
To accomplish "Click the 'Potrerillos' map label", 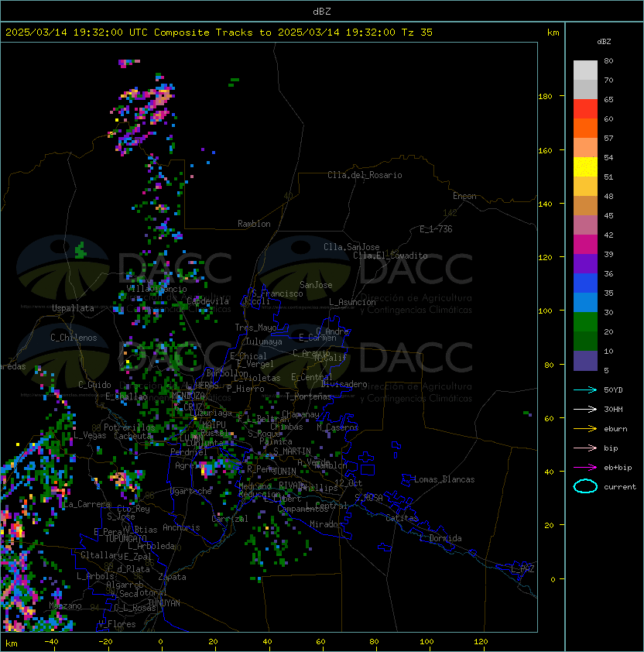I will point(129,427).
